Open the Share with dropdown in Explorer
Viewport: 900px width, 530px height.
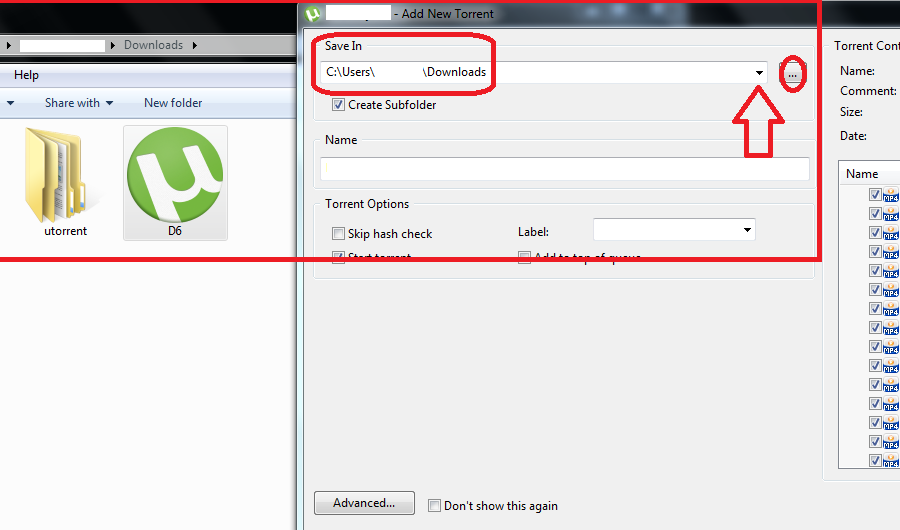[79, 103]
